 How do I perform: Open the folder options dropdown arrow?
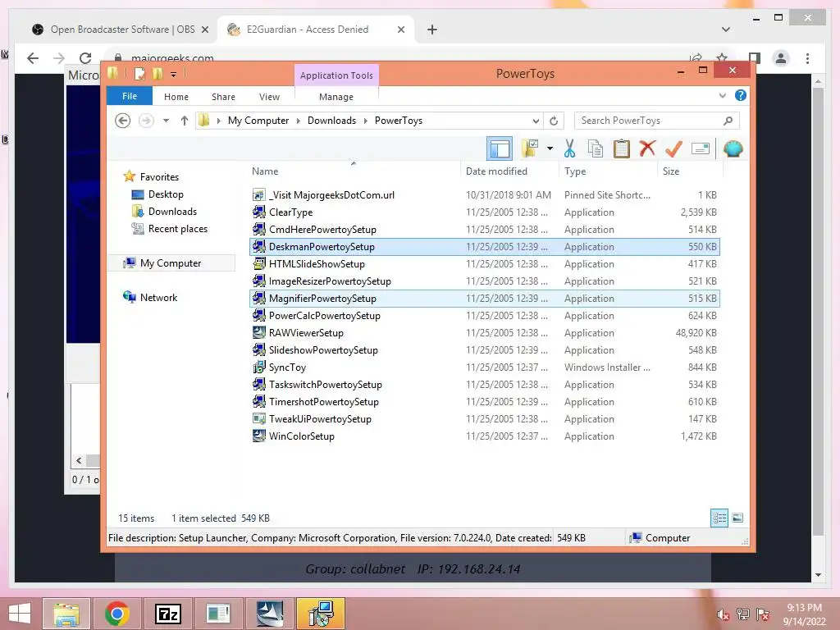550,148
